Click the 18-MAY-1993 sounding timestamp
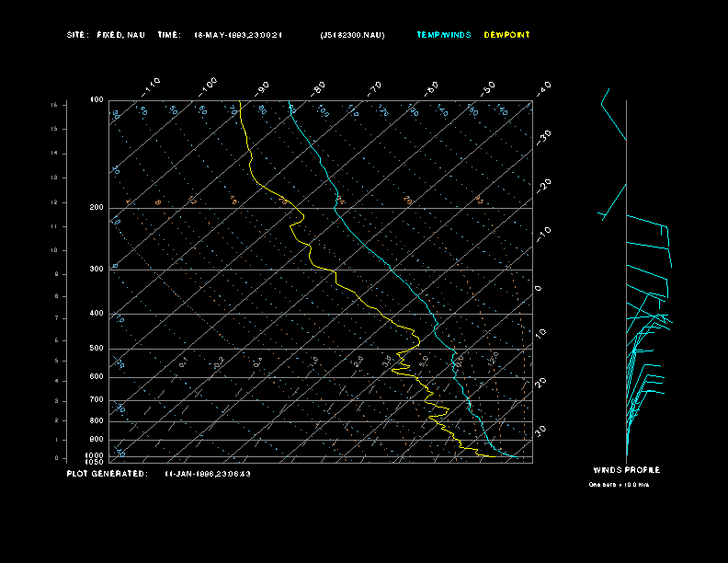Screen dimensions: 728x563 [238, 35]
